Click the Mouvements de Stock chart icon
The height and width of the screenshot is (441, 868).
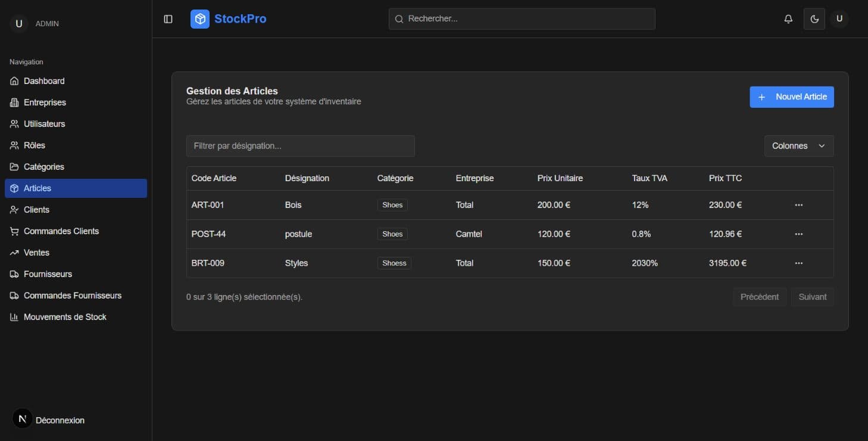tap(14, 317)
